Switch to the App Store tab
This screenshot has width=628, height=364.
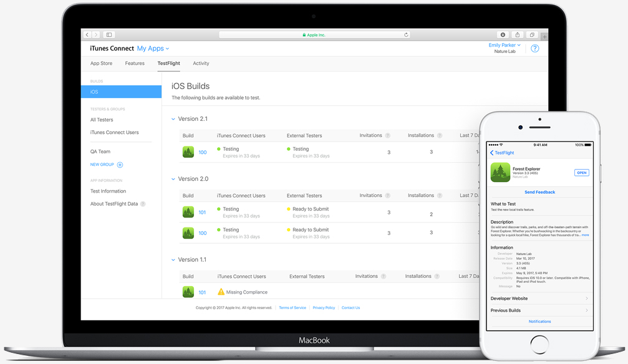pos(101,64)
